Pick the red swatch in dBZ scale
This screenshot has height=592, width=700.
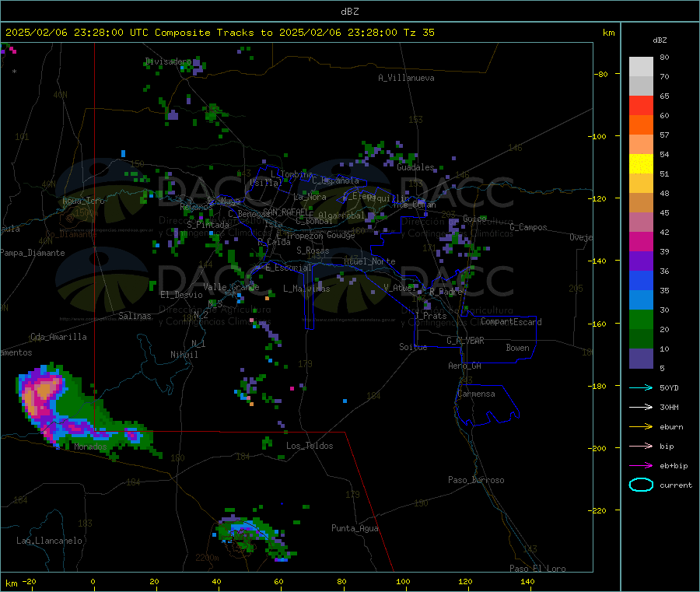click(x=641, y=105)
